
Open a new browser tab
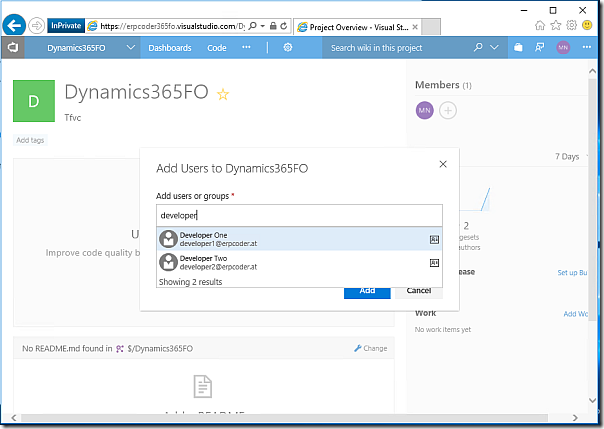(x=431, y=27)
